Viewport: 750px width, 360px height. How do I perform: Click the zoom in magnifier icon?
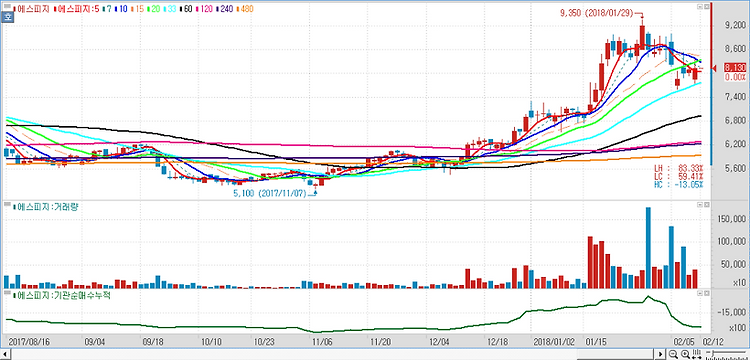685,354
